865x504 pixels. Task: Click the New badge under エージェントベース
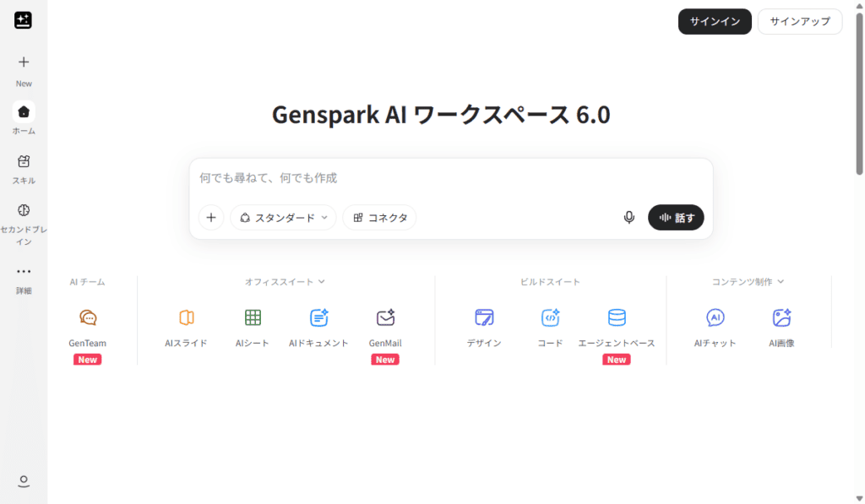pyautogui.click(x=616, y=360)
